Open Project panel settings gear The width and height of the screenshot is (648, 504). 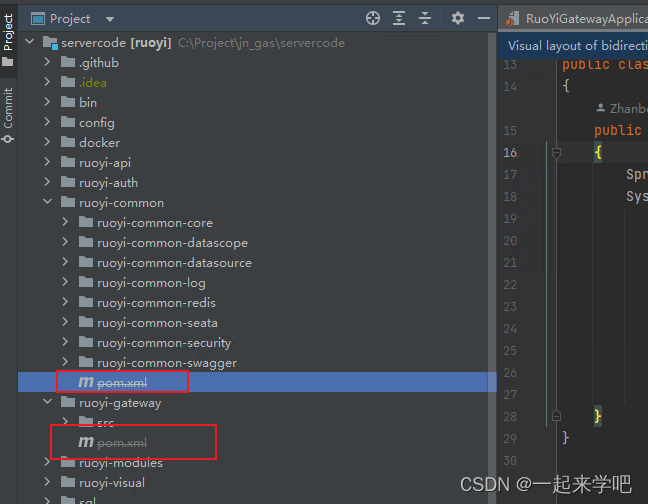pos(457,18)
